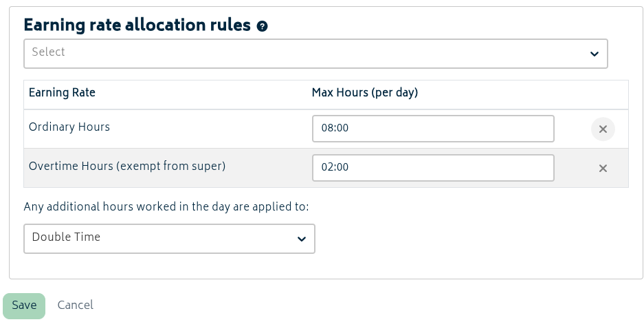Select the Ordinary Hours earning rate label
This screenshot has width=644, height=322.
click(x=69, y=127)
